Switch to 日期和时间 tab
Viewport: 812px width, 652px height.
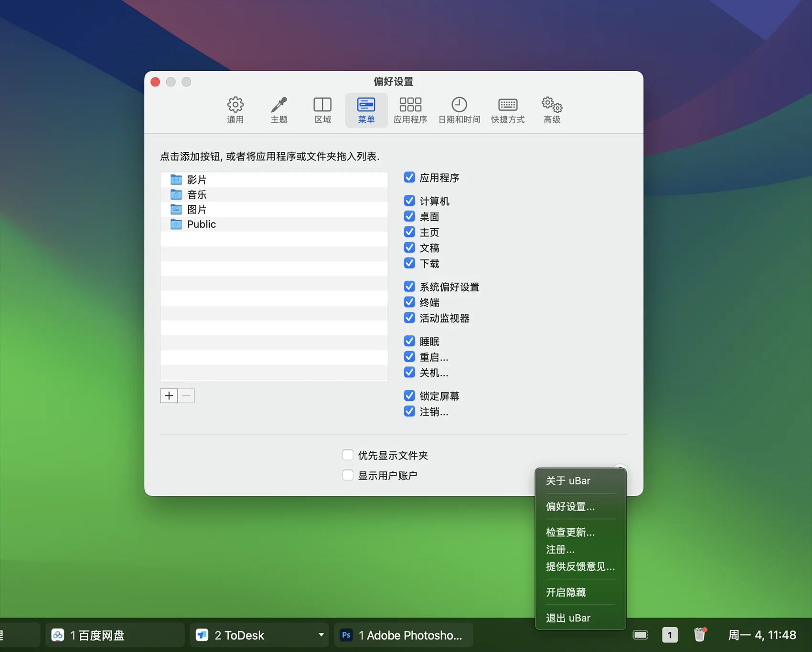point(459,110)
